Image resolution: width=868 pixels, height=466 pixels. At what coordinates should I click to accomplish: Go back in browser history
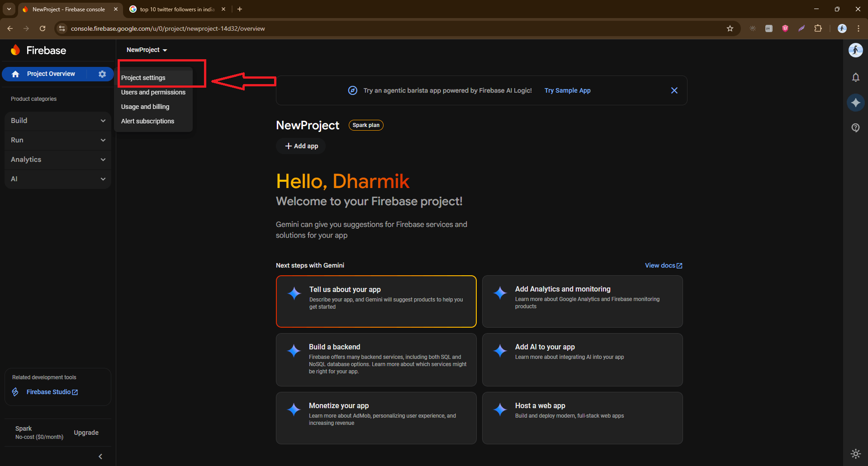10,28
